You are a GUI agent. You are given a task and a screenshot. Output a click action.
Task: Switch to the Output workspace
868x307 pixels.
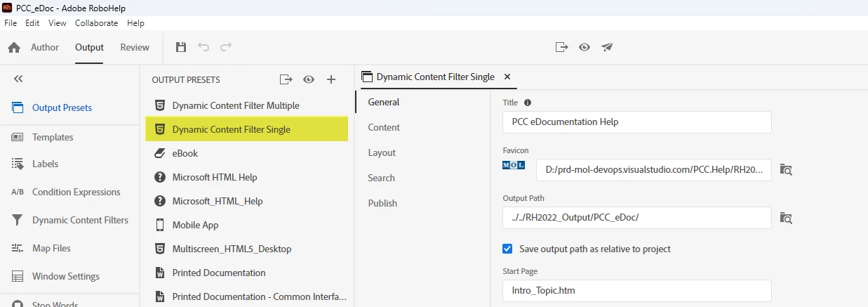89,47
